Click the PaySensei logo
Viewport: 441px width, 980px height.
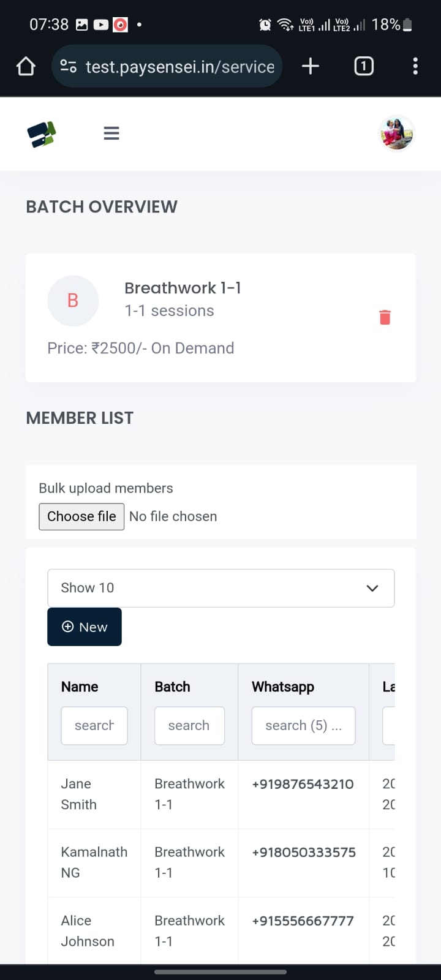42,134
